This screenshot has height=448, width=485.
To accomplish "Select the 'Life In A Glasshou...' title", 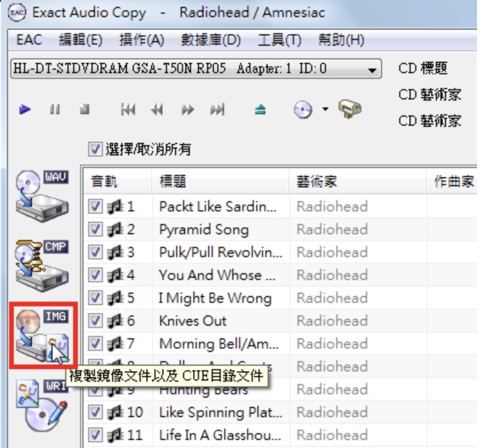I will click(x=220, y=435).
